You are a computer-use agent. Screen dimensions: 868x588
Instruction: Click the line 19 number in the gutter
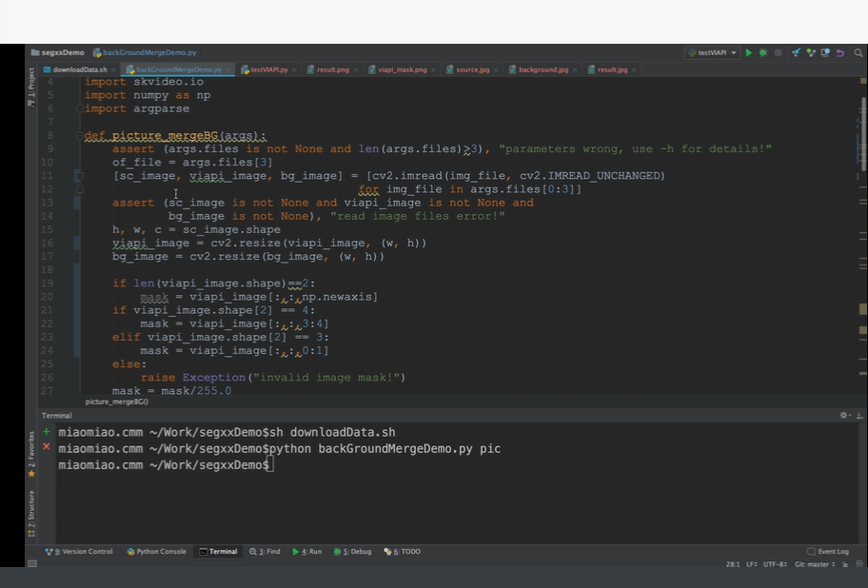(x=48, y=284)
